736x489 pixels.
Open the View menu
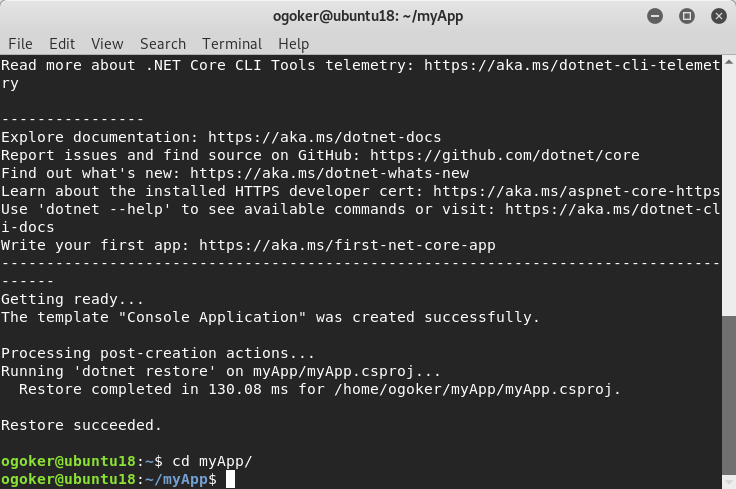(107, 44)
